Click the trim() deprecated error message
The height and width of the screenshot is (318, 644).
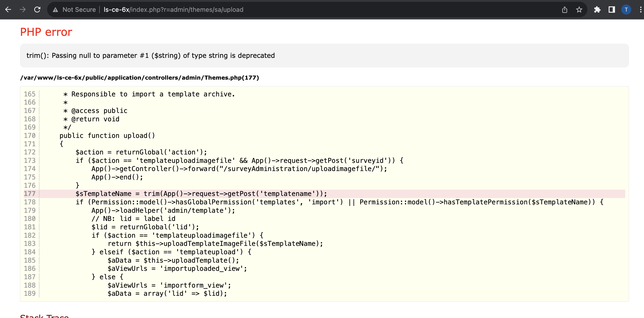coord(150,55)
